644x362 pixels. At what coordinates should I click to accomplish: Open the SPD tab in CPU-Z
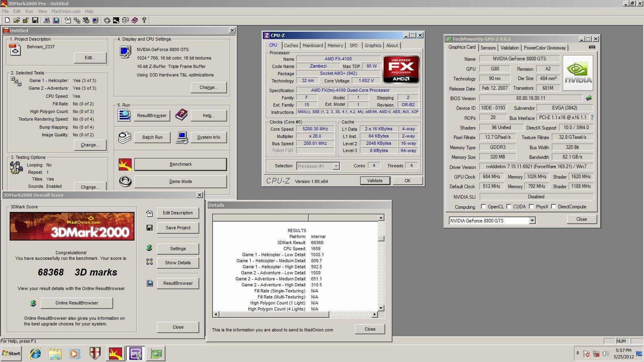pyautogui.click(x=353, y=45)
